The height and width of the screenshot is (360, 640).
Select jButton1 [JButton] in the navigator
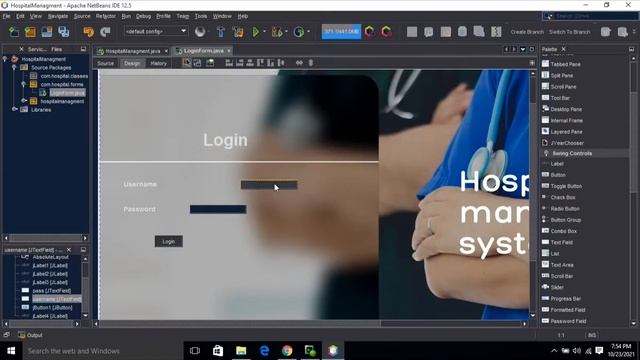pyautogui.click(x=52, y=307)
